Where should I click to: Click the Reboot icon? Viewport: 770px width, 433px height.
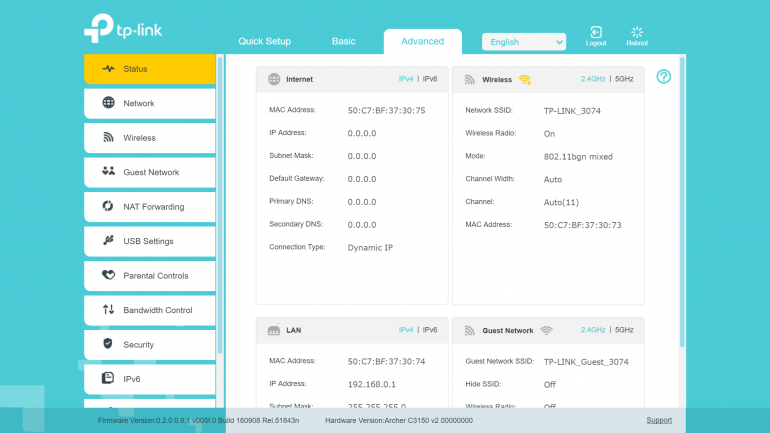[x=637, y=32]
